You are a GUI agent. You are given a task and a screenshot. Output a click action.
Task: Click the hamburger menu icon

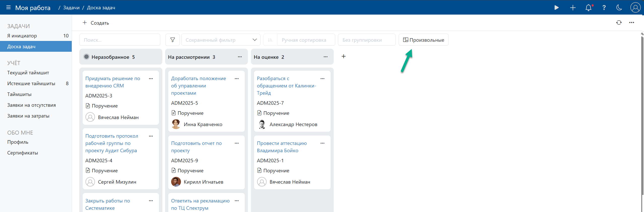8,8
